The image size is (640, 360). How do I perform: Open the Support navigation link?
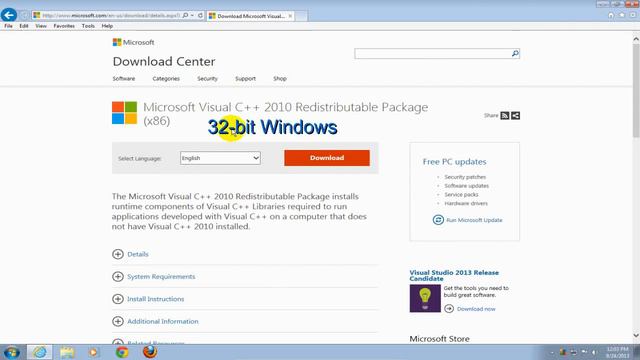tap(245, 78)
